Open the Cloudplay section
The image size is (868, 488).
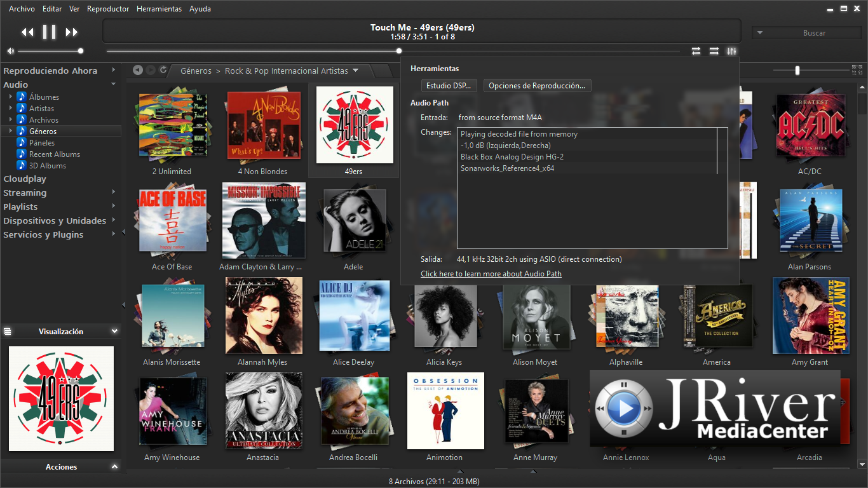point(25,179)
